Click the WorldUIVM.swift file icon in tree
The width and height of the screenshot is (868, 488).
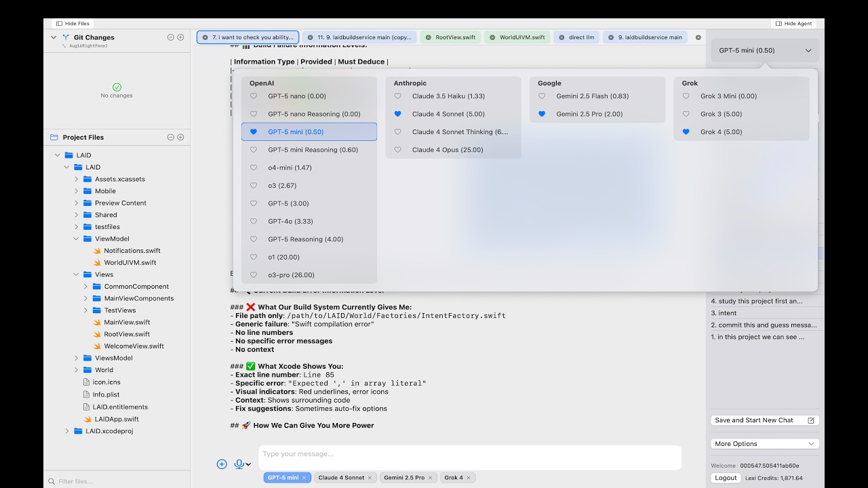tap(96, 263)
